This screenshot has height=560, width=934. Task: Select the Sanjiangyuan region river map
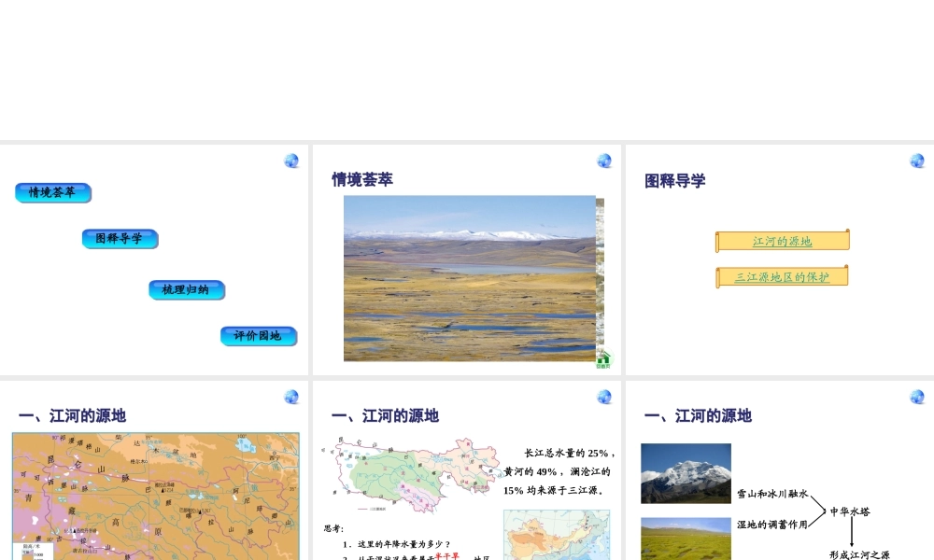coord(412,475)
